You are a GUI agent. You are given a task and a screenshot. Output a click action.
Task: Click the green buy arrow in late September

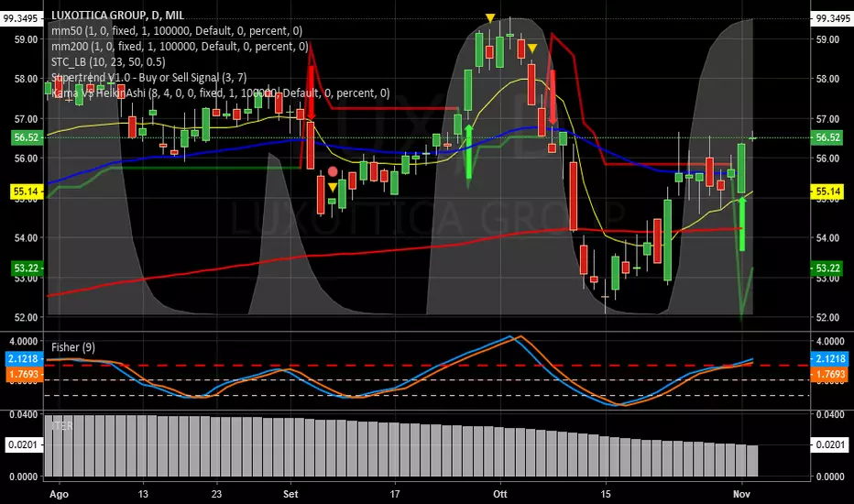(468, 151)
